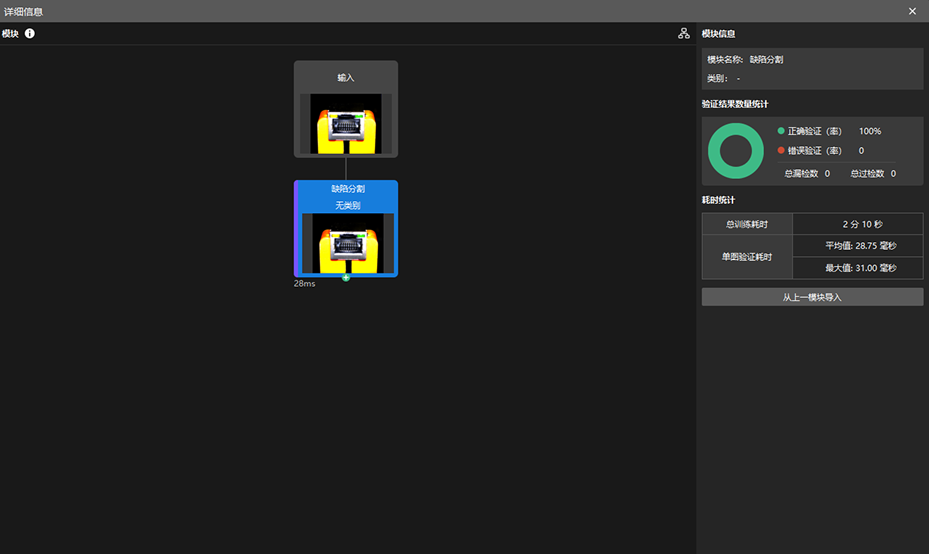The height and width of the screenshot is (554, 929).
Task: Click the 最大值 31.00 毫秒 cell
Action: (x=858, y=268)
